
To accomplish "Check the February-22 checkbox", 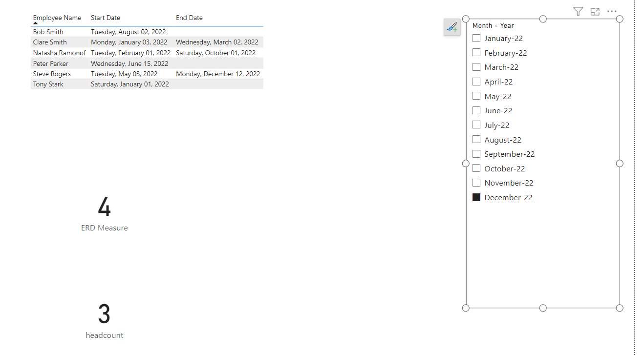I will click(476, 53).
